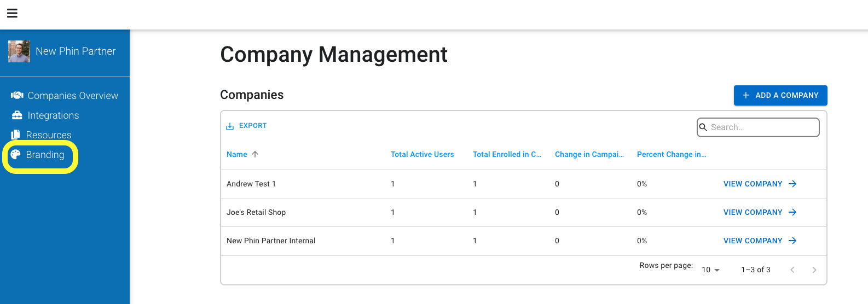Click the New Phin Partner profile photo

19,51
